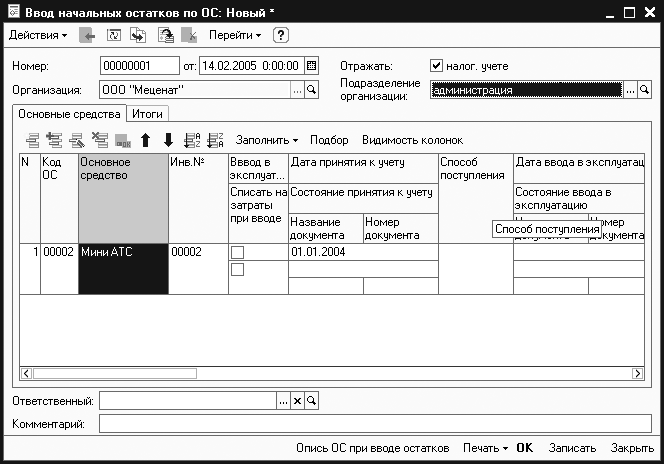Toggle the Вввод в эксплуатацию row checkbox
Screen dimensions: 664x464
tap(238, 252)
